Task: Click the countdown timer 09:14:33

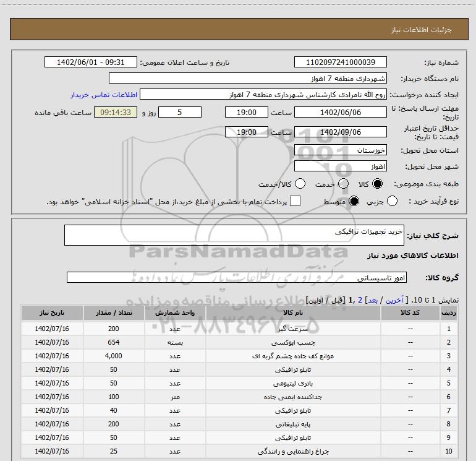Action: point(116,112)
